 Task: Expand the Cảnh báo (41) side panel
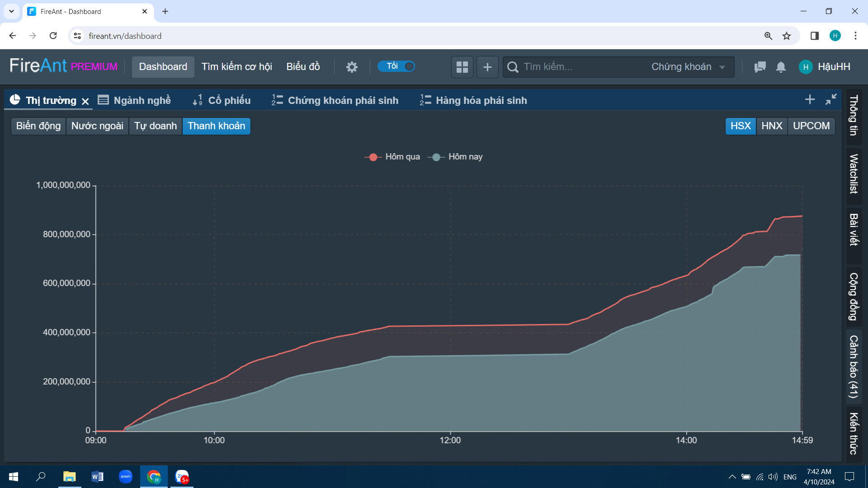[854, 366]
